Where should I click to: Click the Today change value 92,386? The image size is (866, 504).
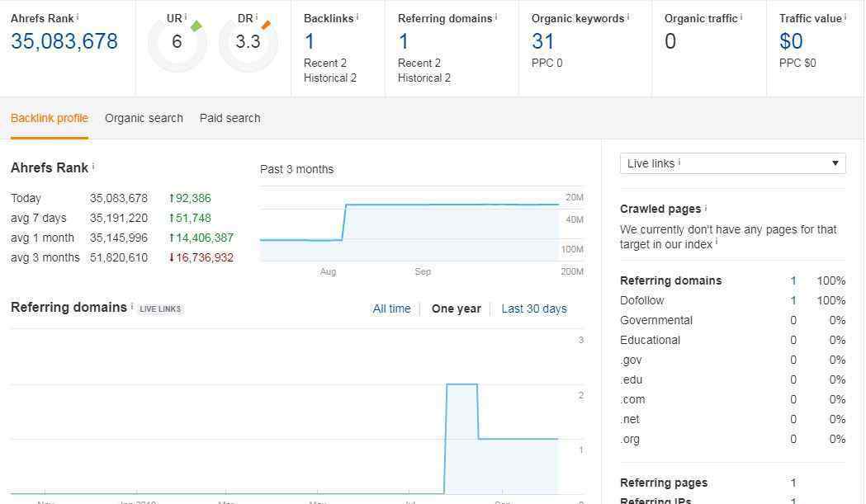pyautogui.click(x=190, y=198)
